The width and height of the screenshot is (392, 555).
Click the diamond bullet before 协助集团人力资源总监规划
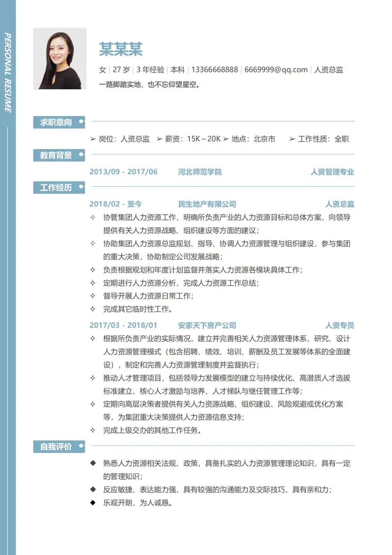93,243
